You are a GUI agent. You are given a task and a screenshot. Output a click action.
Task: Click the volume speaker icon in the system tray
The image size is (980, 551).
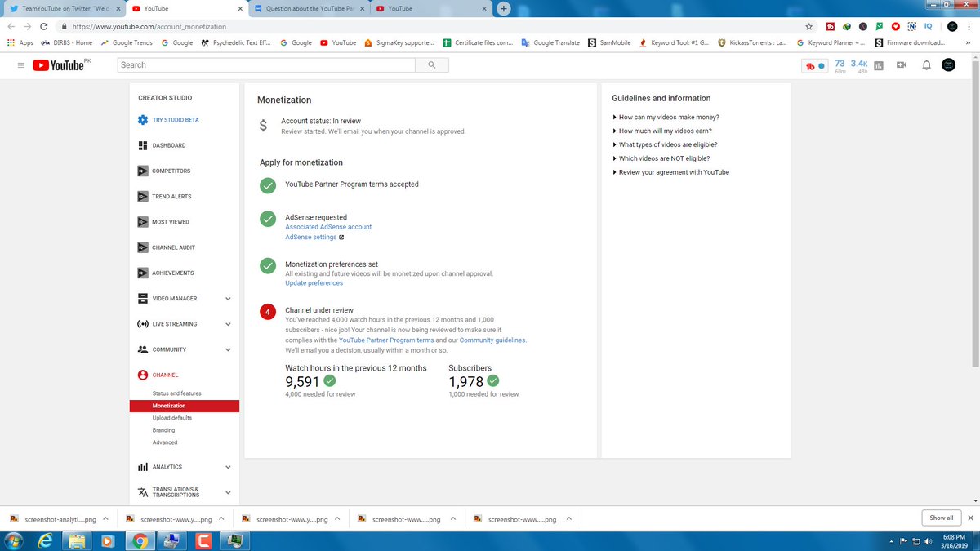(x=929, y=541)
